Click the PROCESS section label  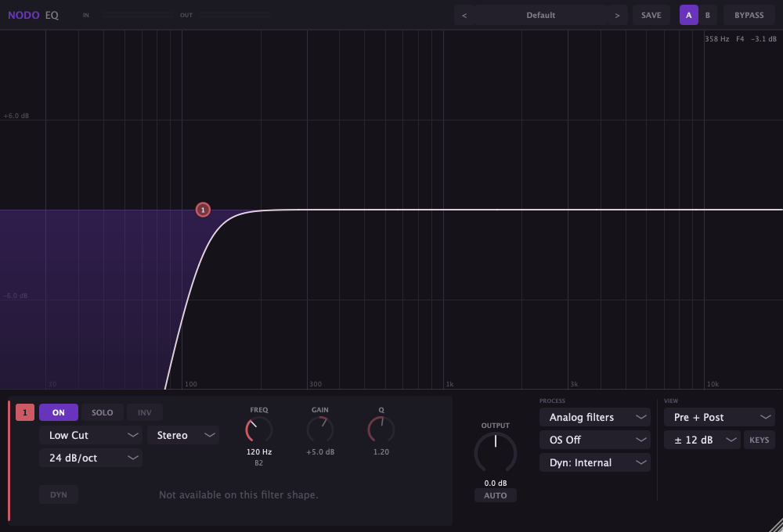click(552, 401)
